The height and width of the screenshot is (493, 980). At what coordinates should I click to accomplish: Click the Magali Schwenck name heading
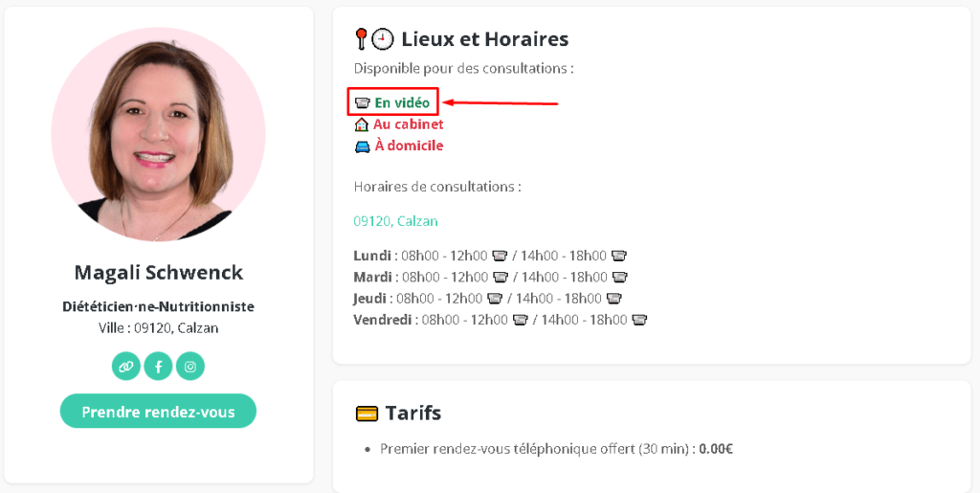point(159,273)
